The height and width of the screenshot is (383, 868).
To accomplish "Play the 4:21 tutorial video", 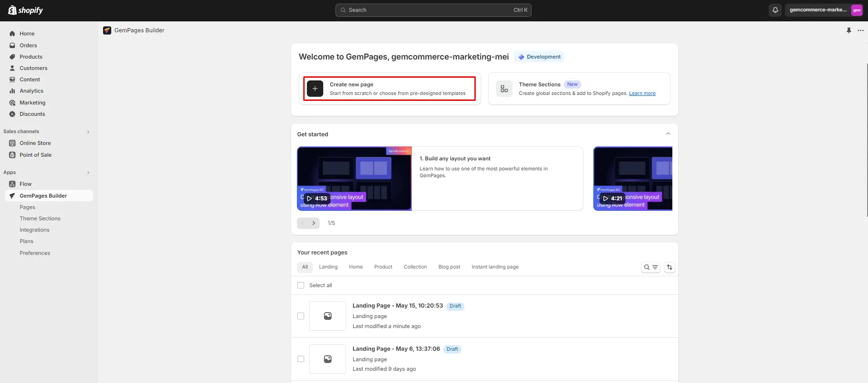I will point(612,199).
